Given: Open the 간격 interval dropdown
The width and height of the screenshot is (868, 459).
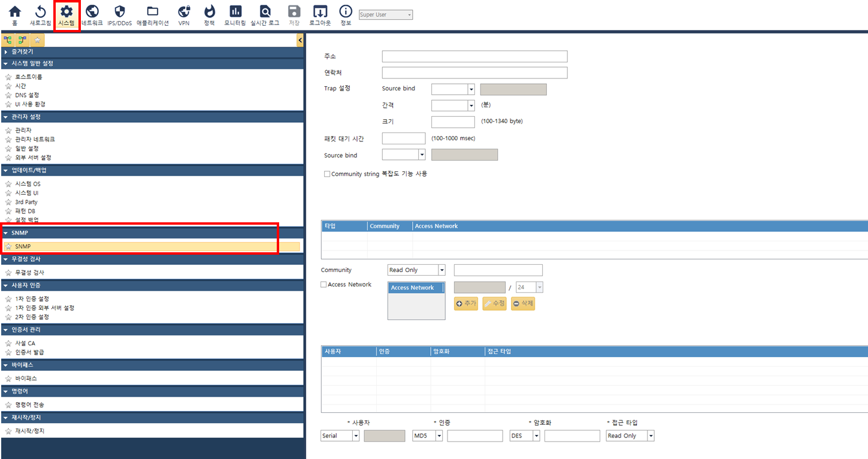Looking at the screenshot, I should point(453,105).
